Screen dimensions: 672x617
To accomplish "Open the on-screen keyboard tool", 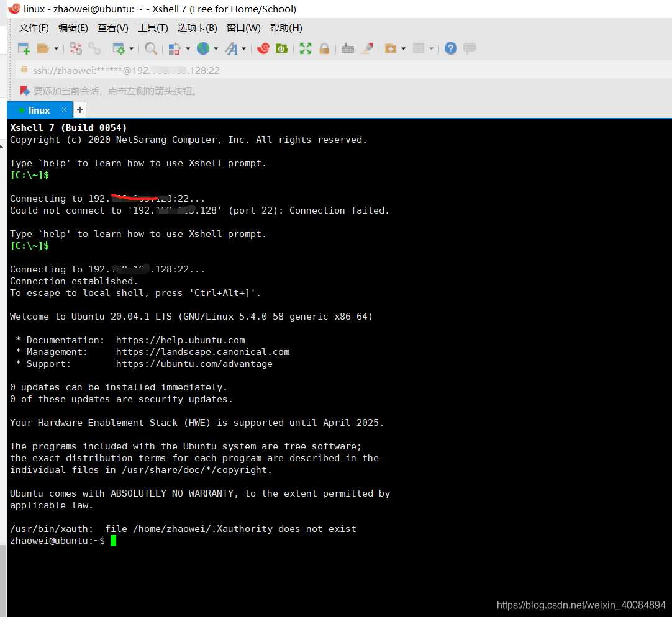I will coord(347,48).
